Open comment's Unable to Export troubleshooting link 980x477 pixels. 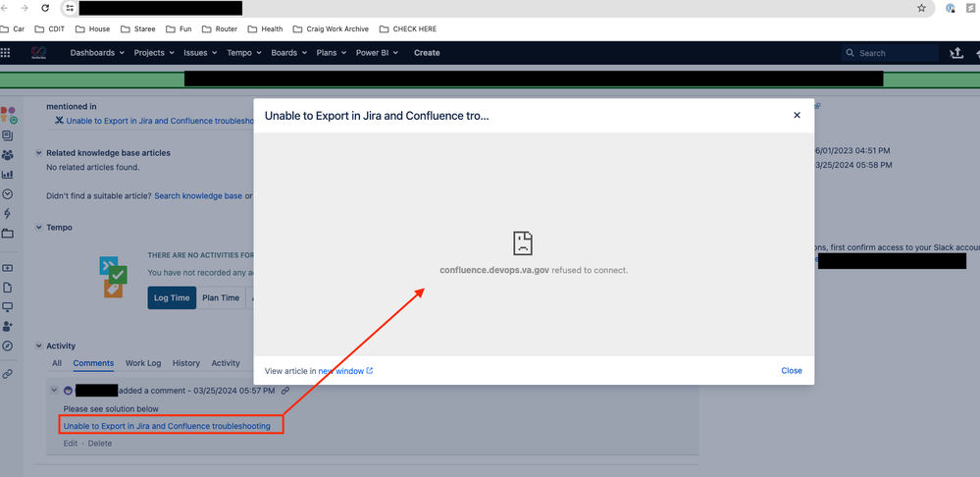167,426
